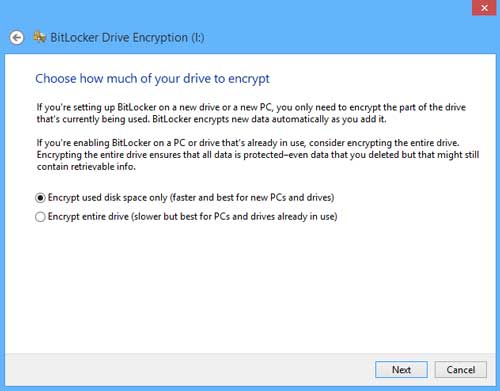Close the BitLocker wizard with the red X
500x391 pixels.
pos(484,8)
